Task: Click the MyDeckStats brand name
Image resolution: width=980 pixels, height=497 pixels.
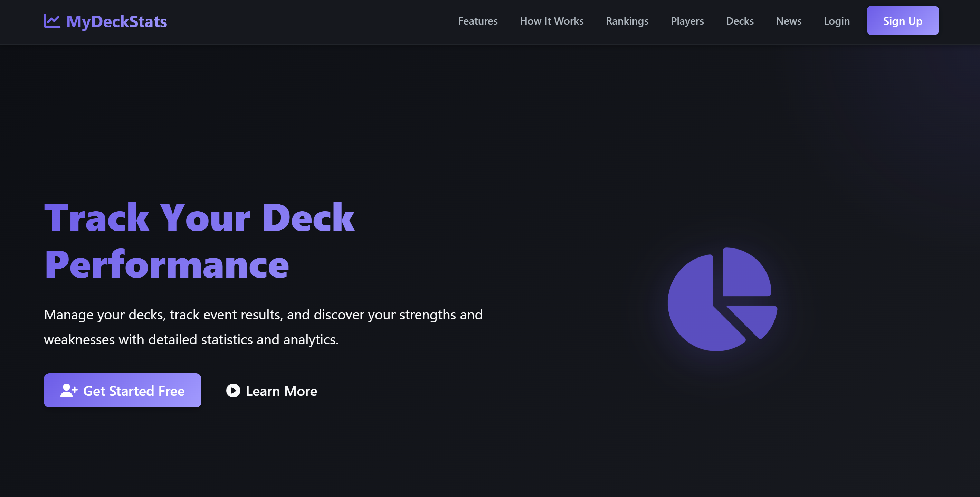Action: (x=116, y=22)
